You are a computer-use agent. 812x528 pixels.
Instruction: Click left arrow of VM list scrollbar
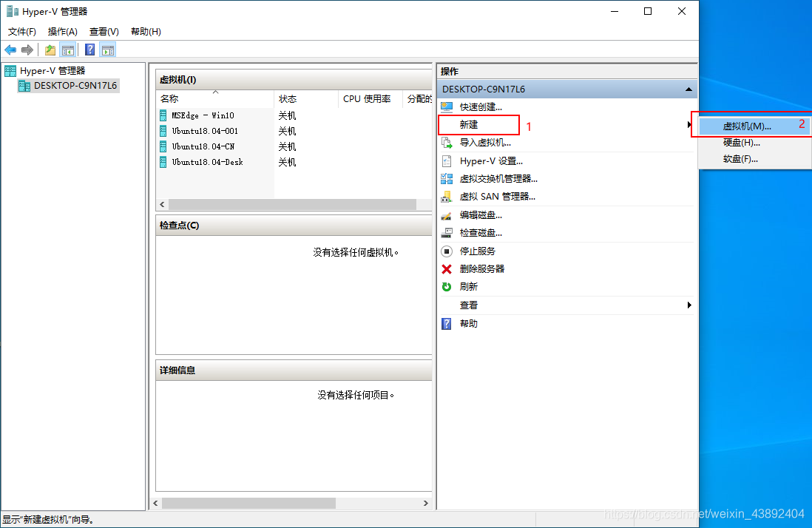(x=162, y=204)
